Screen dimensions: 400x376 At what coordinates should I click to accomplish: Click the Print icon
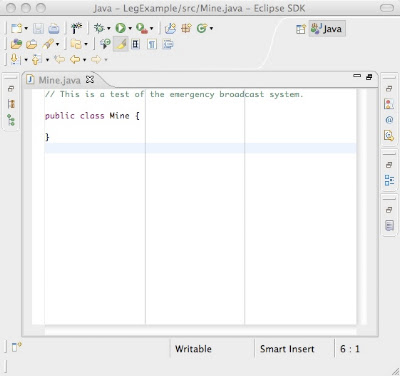pos(53,29)
